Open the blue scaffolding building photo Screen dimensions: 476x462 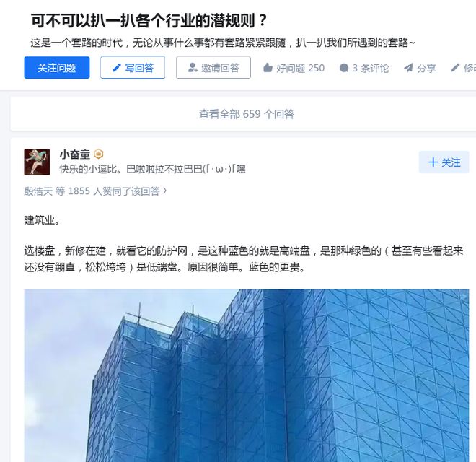[247, 375]
